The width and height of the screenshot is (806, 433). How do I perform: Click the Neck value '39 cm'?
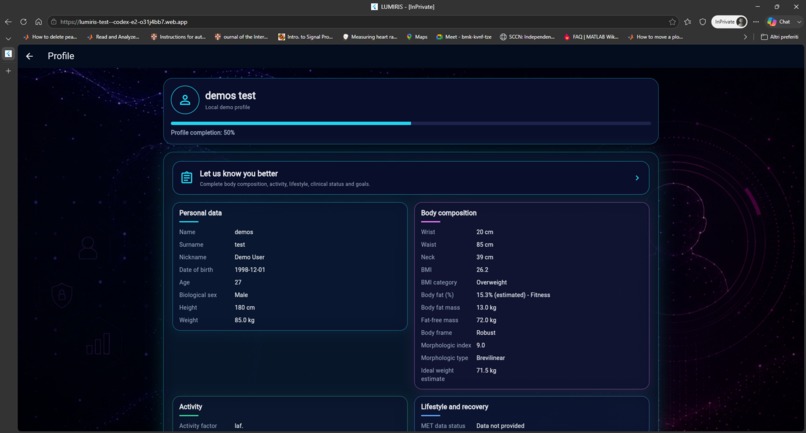[485, 257]
